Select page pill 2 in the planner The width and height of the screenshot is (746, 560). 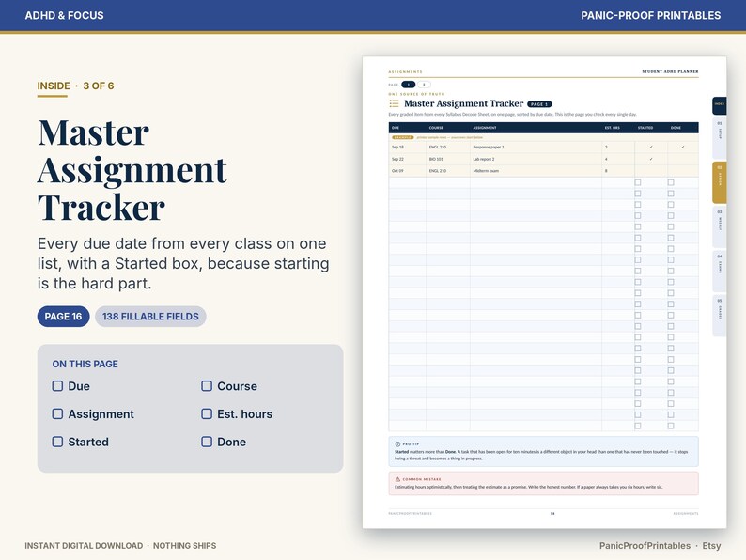pos(424,85)
